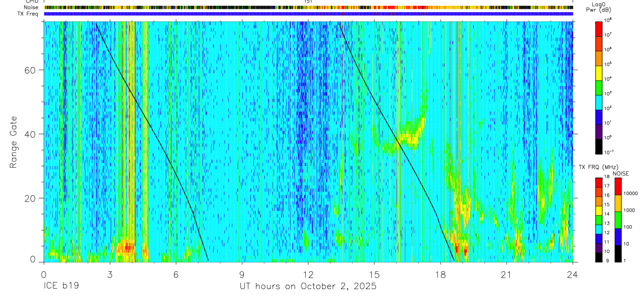Click the 10^-1 power scale label
This screenshot has height=297, width=644.
point(609,152)
